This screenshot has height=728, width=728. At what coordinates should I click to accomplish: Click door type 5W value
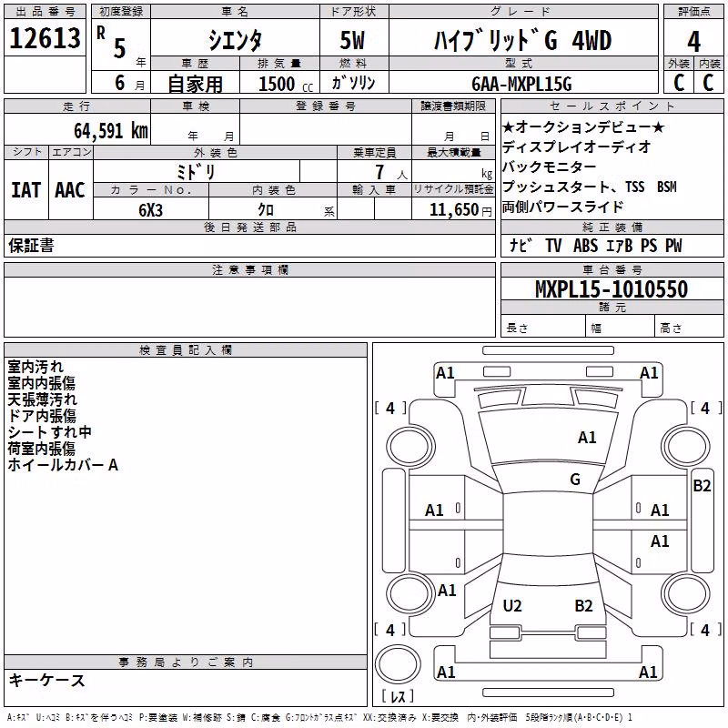tap(352, 40)
